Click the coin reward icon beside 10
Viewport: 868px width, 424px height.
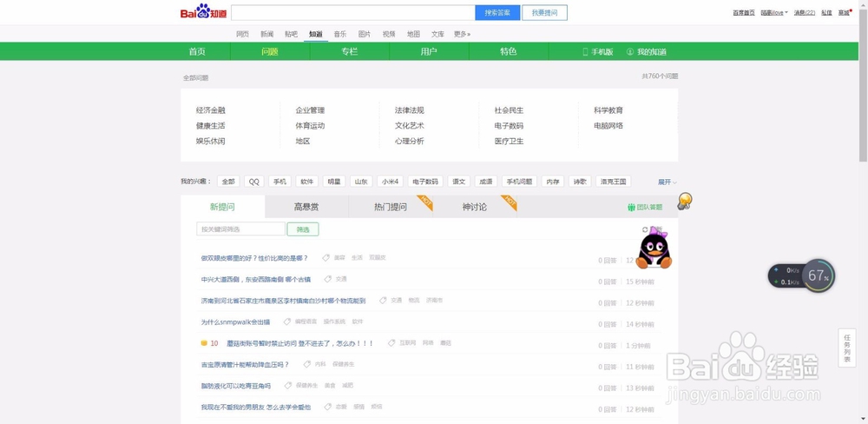click(x=204, y=343)
